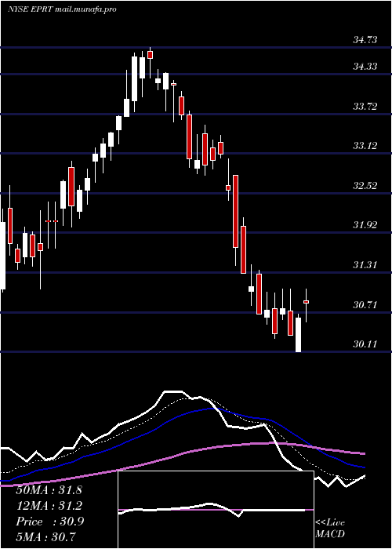Click the 34.73 price level label
This screenshot has height=549, width=392.
pos(365,40)
